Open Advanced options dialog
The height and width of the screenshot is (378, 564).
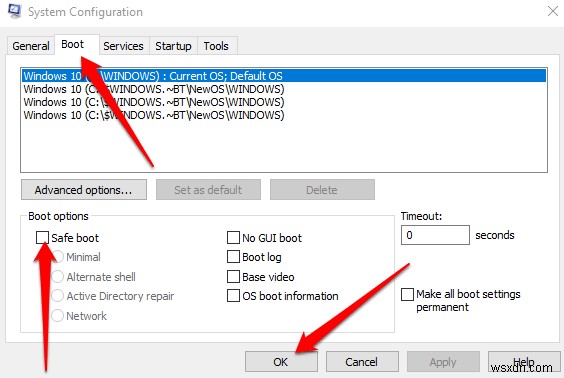click(84, 190)
